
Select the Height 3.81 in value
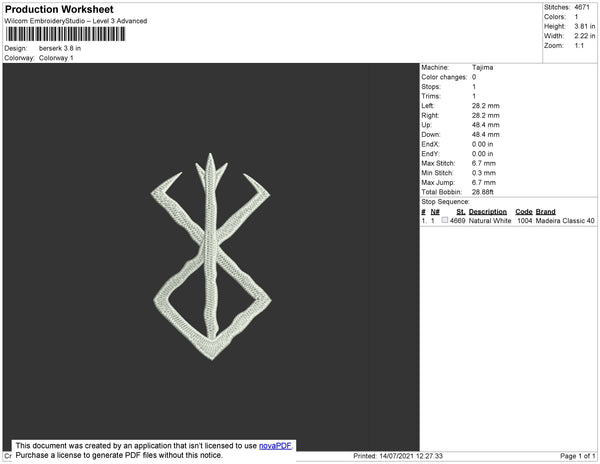(x=585, y=26)
